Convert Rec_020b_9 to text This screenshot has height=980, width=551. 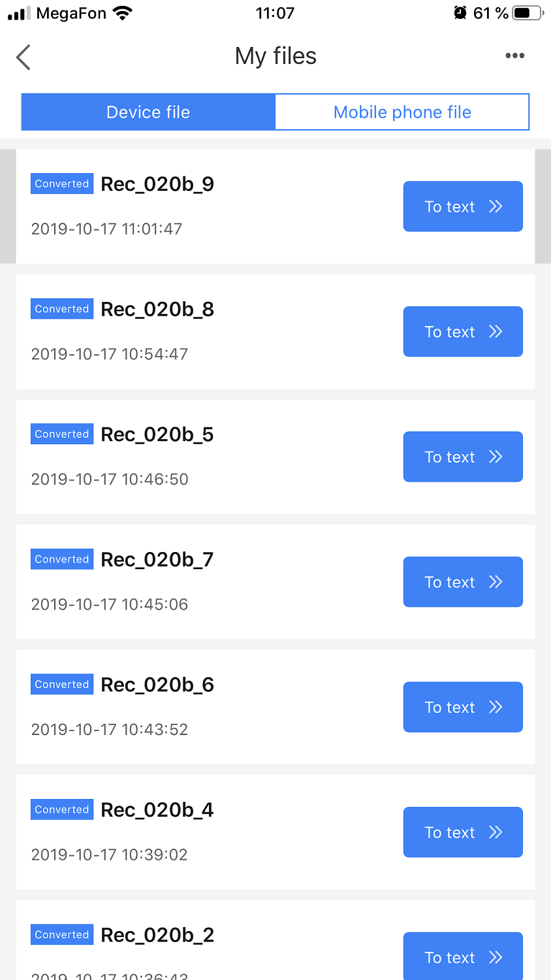[x=463, y=206]
